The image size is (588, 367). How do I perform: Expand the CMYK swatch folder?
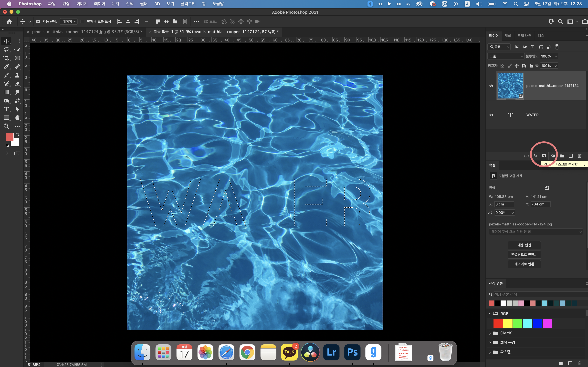490,333
